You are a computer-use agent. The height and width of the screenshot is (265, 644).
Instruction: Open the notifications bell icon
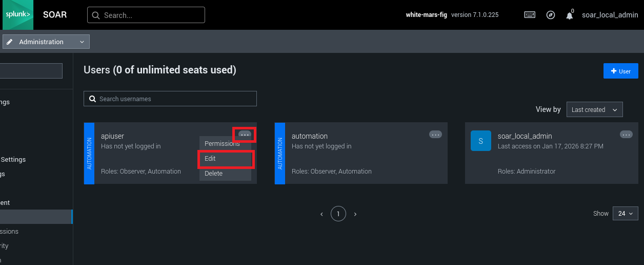tap(569, 15)
